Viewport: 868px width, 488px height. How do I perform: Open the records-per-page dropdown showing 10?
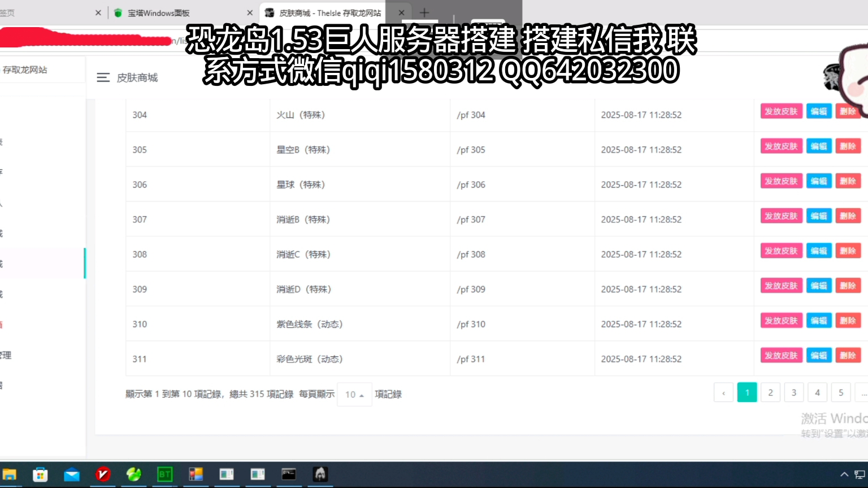point(354,394)
